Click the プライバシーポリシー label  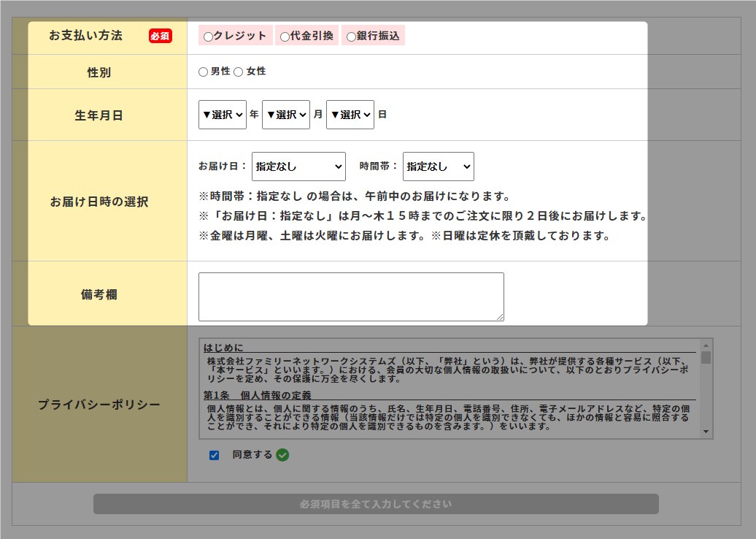click(x=99, y=405)
